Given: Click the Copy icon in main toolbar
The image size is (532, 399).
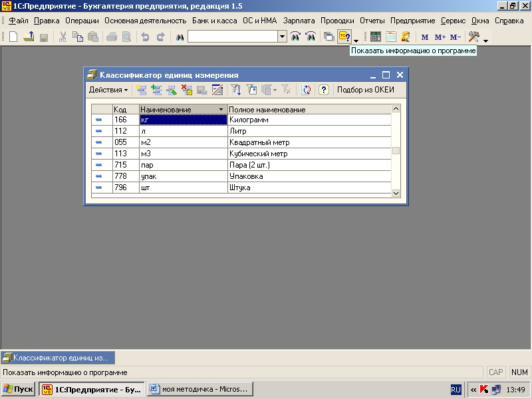Looking at the screenshot, I should (x=78, y=37).
